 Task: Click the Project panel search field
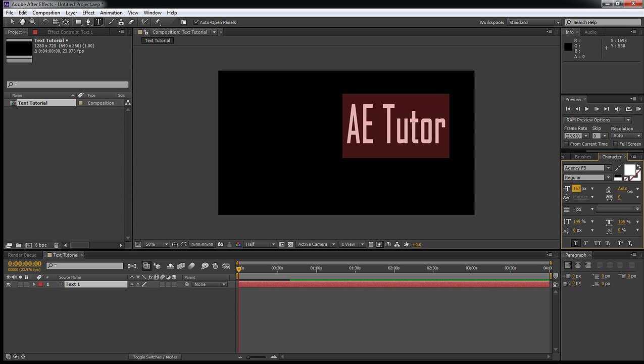click(x=68, y=84)
